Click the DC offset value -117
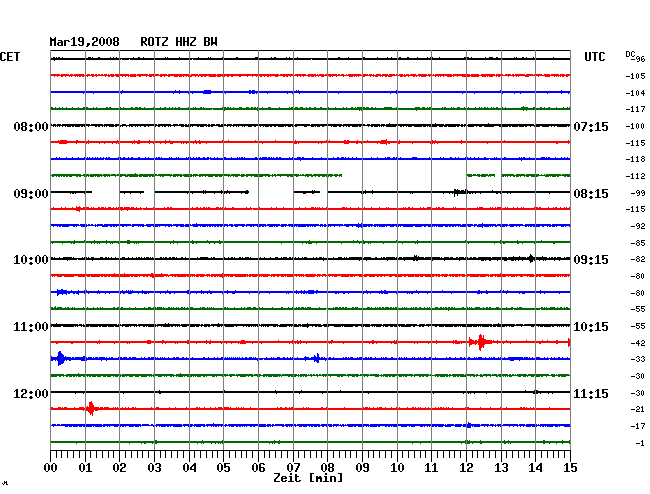This screenshot has width=650, height=494. coord(635,109)
